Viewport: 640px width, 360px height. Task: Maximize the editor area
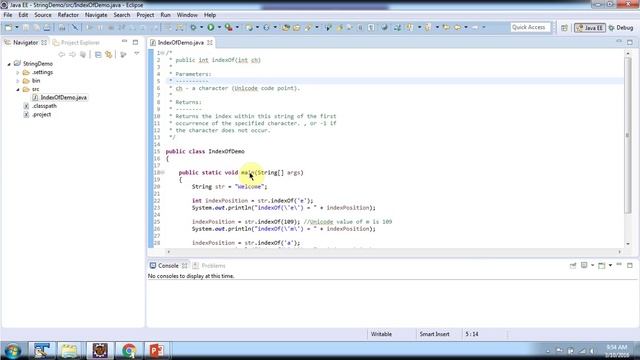click(630, 42)
